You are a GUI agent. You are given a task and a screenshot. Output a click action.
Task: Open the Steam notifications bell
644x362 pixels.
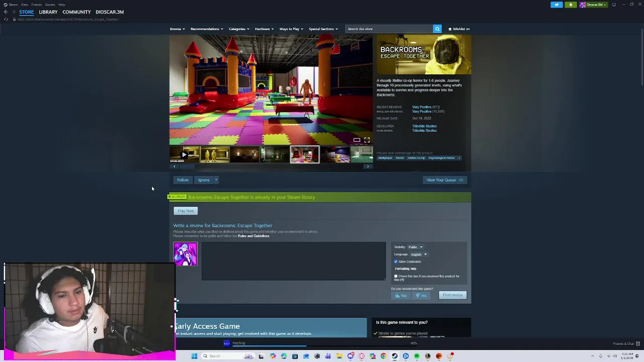click(571, 5)
